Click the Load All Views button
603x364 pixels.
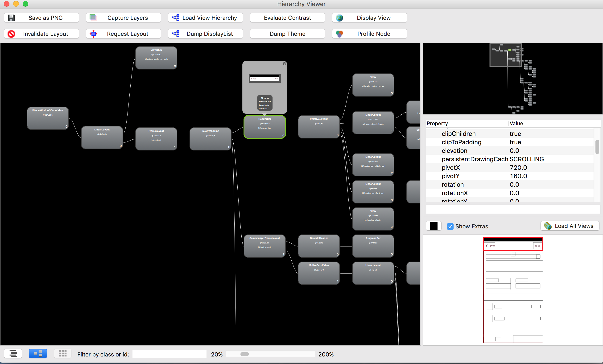570,226
